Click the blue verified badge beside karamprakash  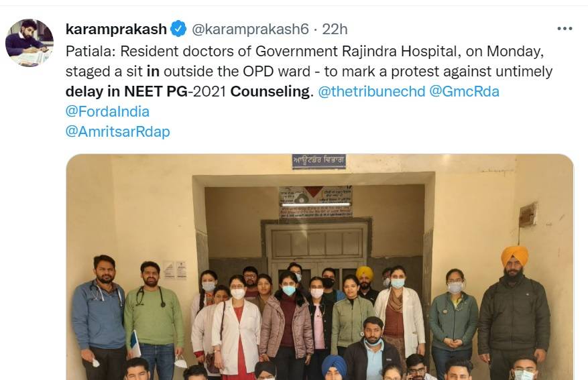click(x=178, y=29)
